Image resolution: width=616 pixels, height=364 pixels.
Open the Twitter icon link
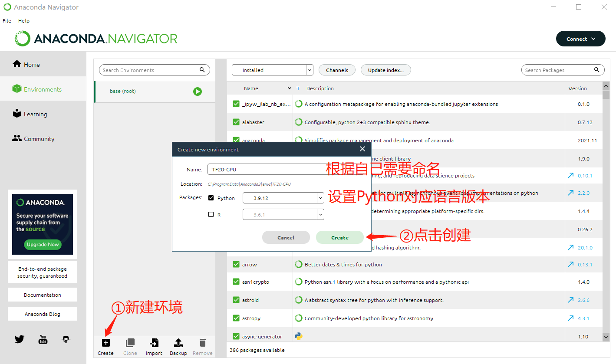point(20,339)
